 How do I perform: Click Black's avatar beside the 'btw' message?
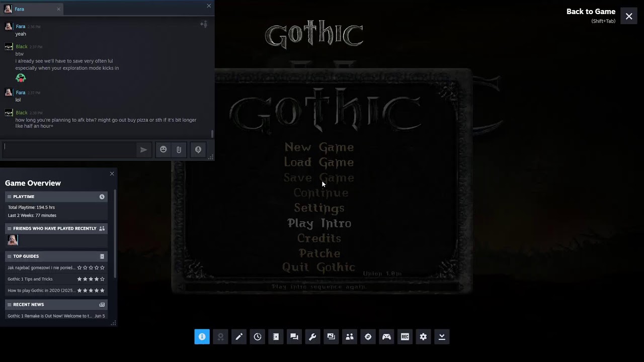pos(9,47)
